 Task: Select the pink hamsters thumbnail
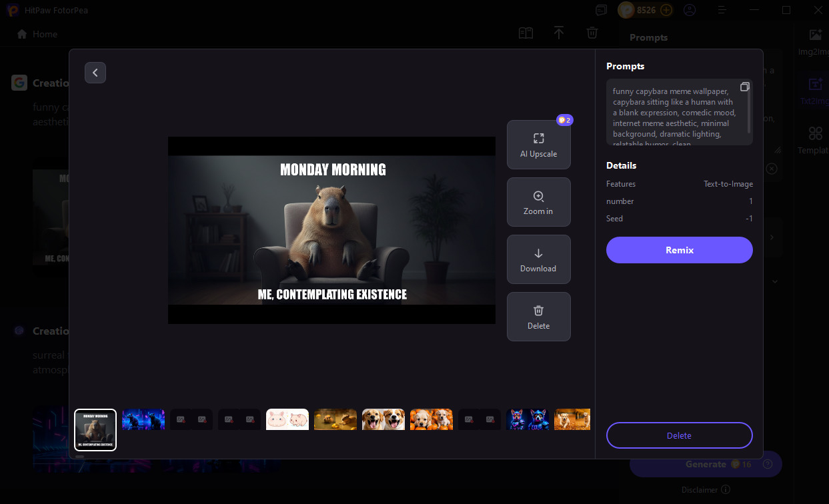coord(287,419)
